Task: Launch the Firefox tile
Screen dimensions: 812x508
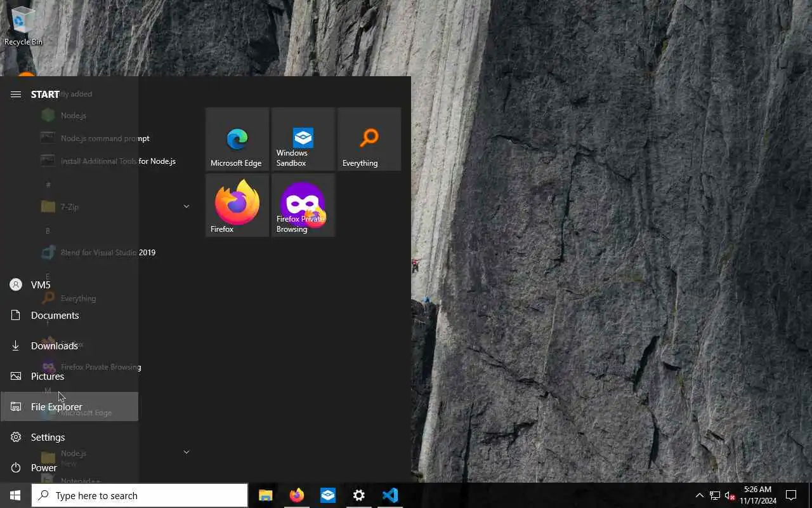Action: [237, 205]
